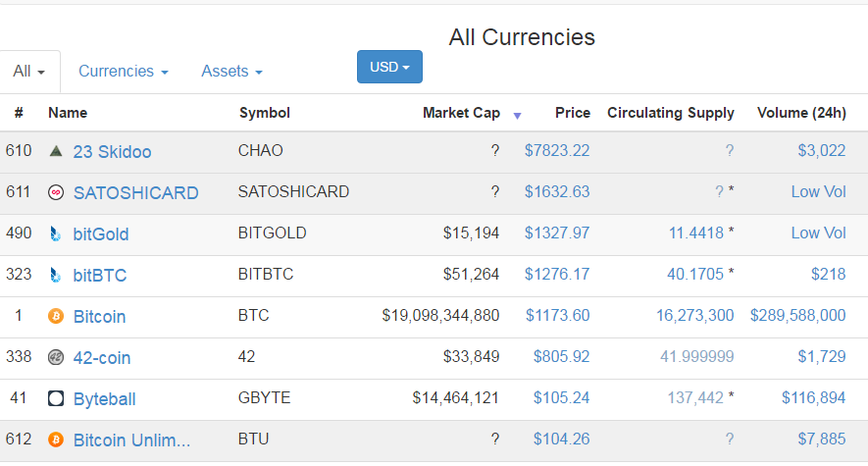Open the USD currency dropdown
Screen dimensions: 868x466
click(389, 67)
